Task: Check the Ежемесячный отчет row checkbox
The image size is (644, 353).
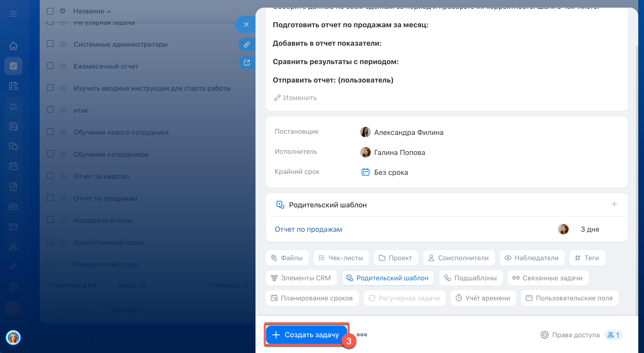Action: point(50,66)
